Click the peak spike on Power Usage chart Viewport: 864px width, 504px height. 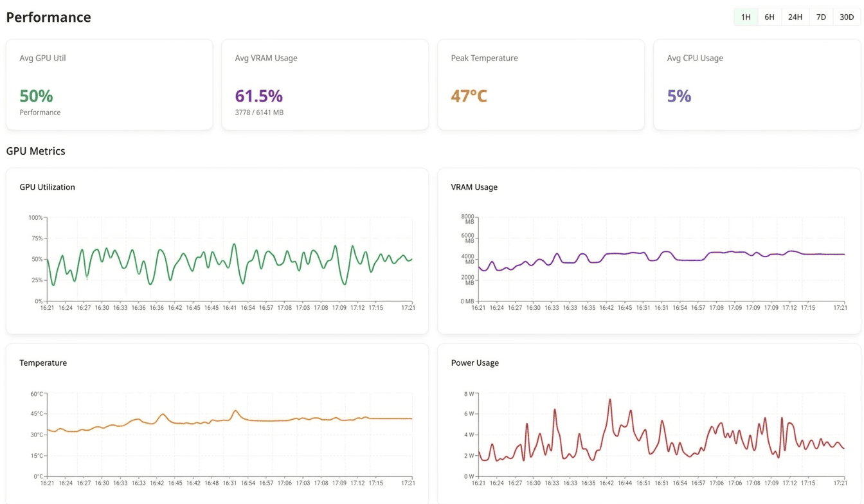[x=611, y=400]
